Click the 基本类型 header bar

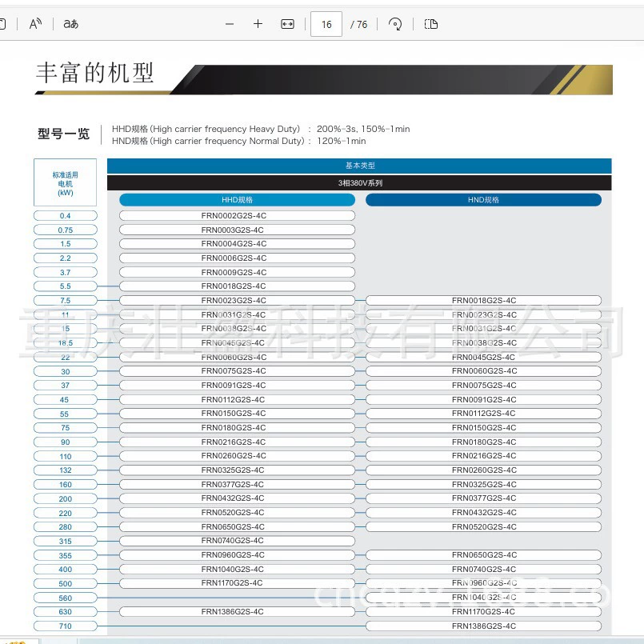359,166
